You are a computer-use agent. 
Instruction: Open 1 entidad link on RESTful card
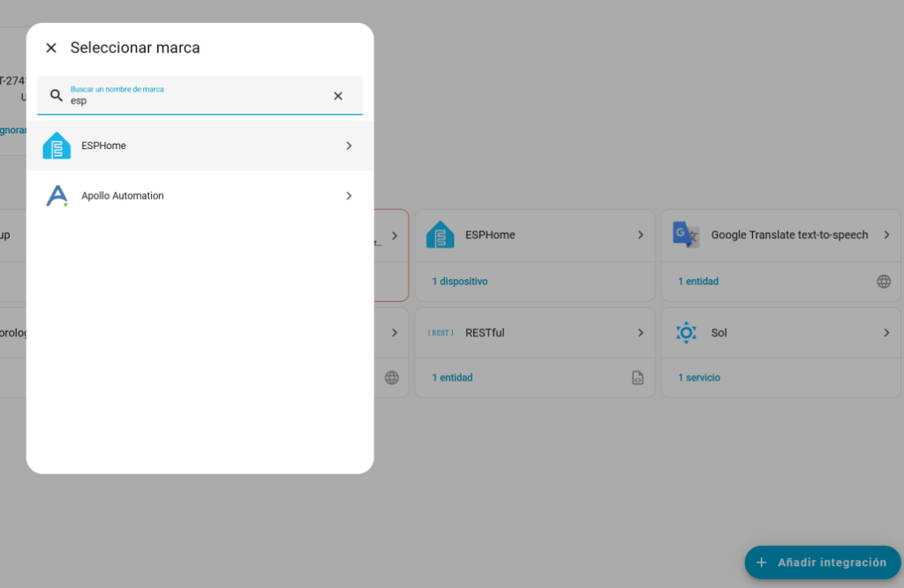452,378
